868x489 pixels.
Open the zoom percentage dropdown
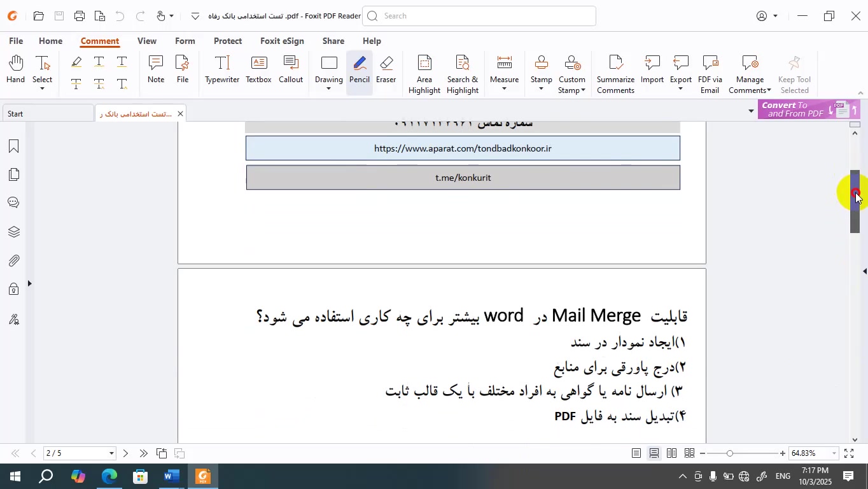(834, 453)
